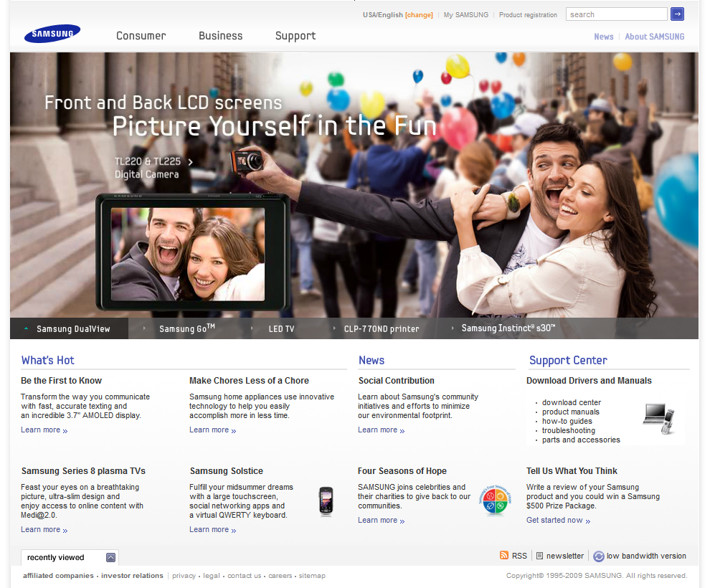Open the Consumer menu
Image resolution: width=710 pixels, height=588 pixels.
[141, 36]
